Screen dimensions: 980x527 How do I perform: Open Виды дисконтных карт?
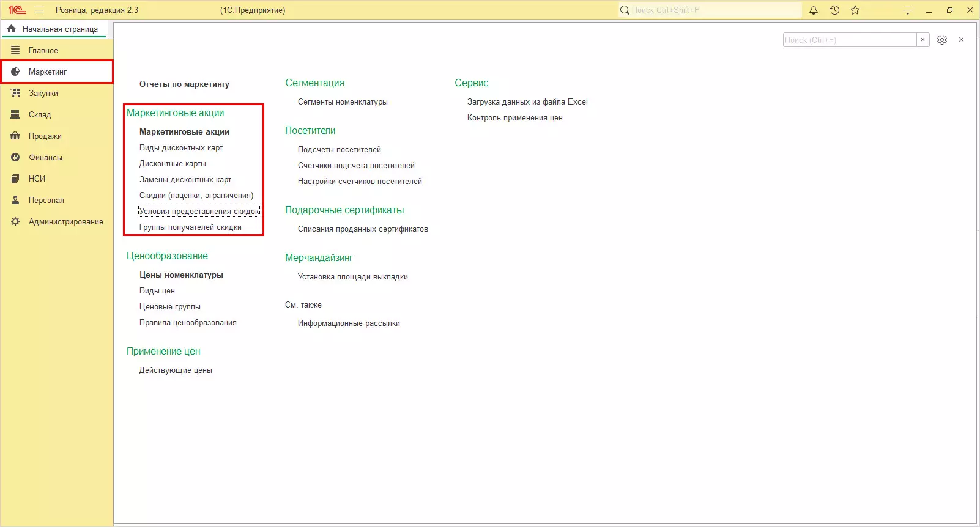click(x=181, y=147)
